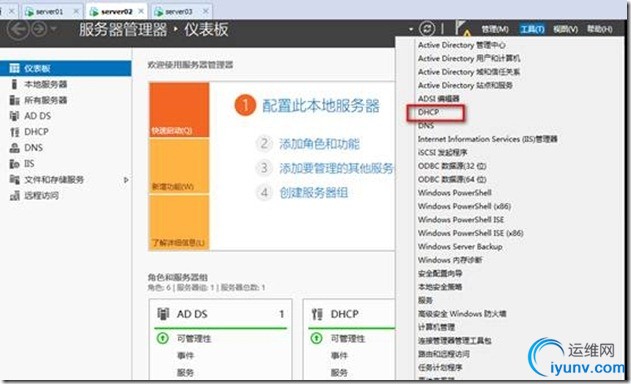Screen dimensions: 631x384
Task: Switch to the server01 tab
Action: click(49, 12)
